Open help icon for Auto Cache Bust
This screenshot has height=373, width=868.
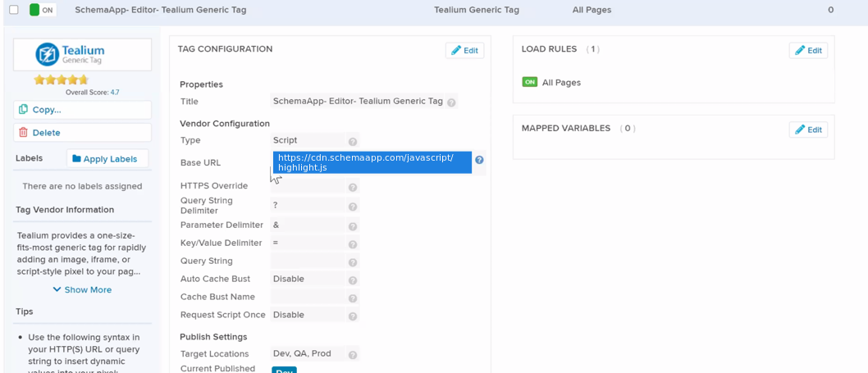[353, 280]
